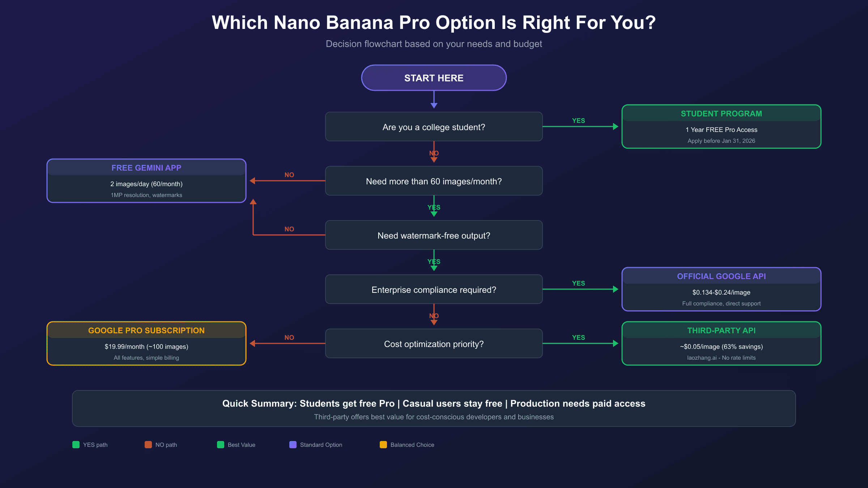Open the OFFICIAL GOOGLE API card

[x=721, y=290]
